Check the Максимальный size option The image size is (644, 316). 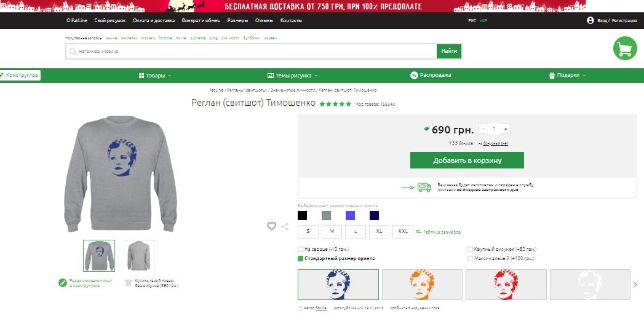(x=471, y=259)
